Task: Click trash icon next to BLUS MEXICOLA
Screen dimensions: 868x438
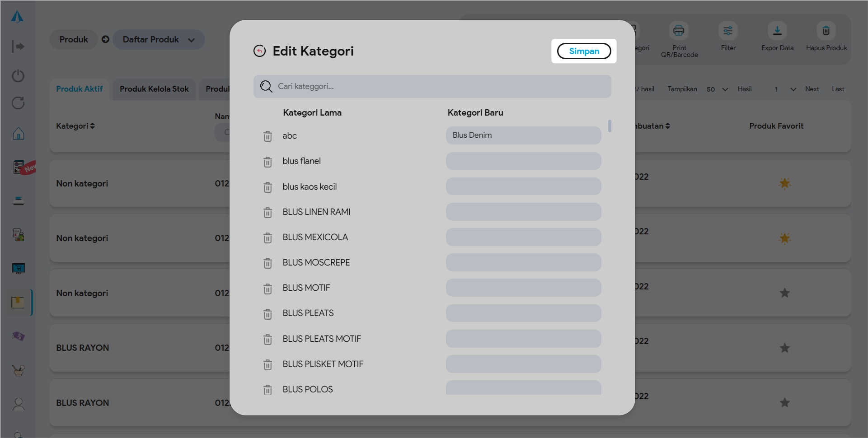Action: [x=267, y=238]
